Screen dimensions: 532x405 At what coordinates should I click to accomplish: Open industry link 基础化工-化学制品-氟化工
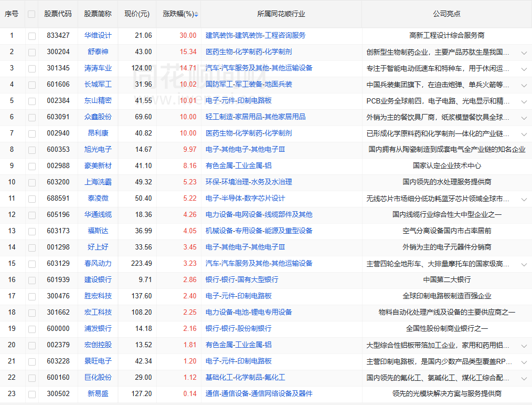[x=246, y=377]
